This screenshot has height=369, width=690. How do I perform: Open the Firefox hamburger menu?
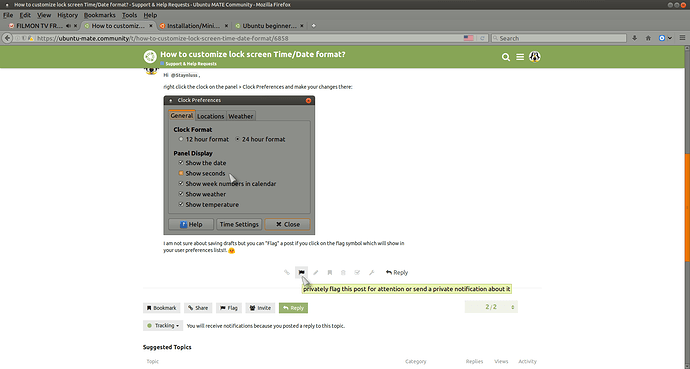(x=683, y=38)
